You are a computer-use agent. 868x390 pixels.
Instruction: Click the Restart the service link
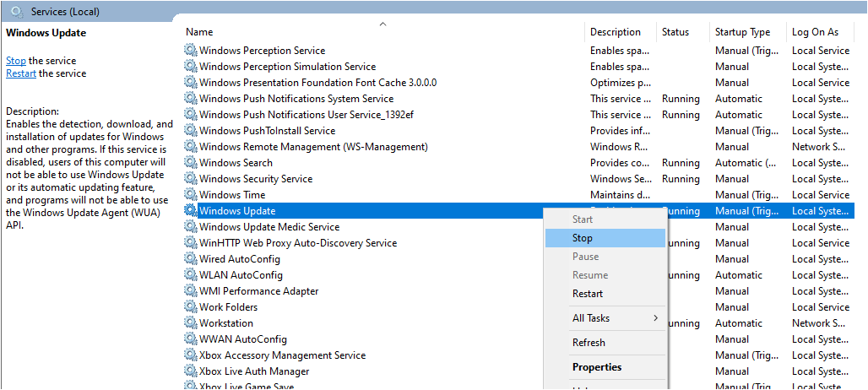coord(21,73)
